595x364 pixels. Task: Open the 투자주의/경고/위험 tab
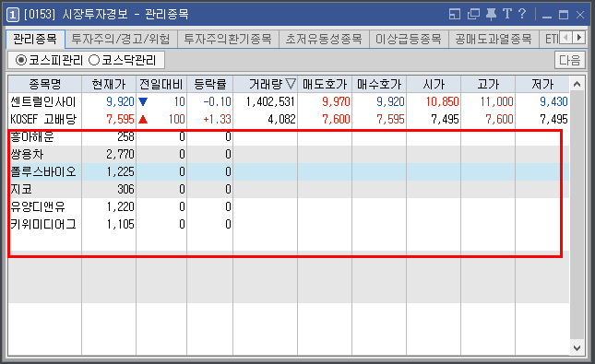coord(121,39)
